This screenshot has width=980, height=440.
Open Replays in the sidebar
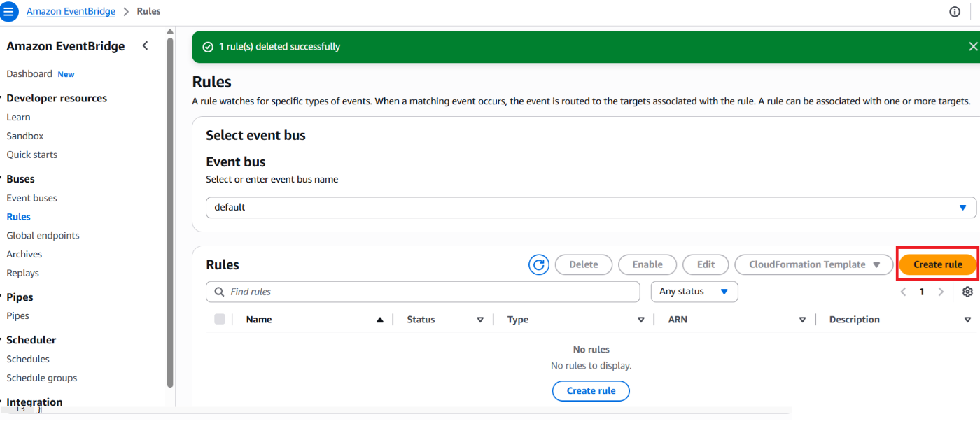(23, 273)
